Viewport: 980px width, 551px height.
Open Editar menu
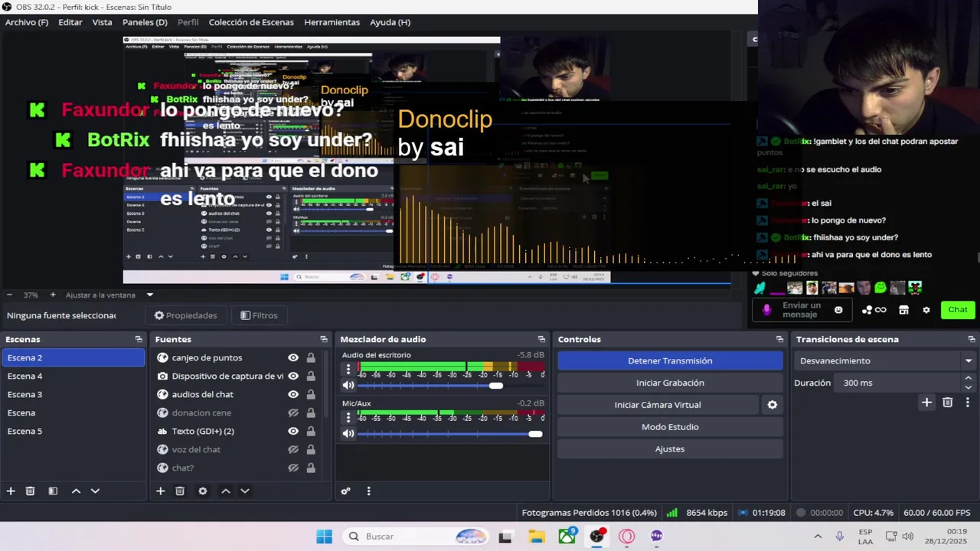tap(70, 22)
